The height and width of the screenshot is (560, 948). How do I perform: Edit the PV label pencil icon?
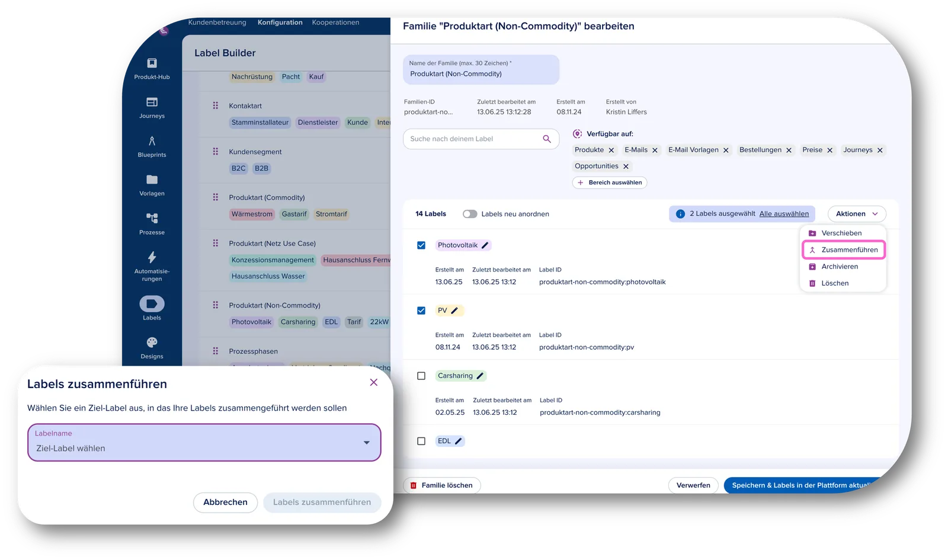454,311
